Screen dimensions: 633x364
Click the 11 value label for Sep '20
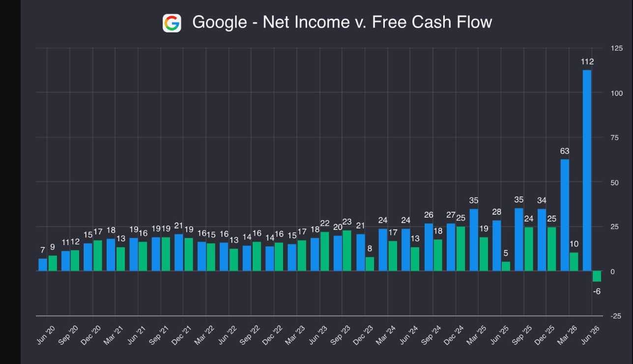(x=65, y=243)
